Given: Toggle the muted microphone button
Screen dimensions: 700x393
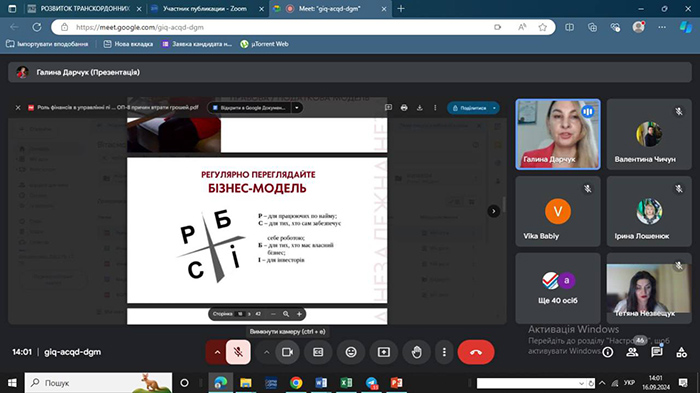Looking at the screenshot, I should coord(238,352).
